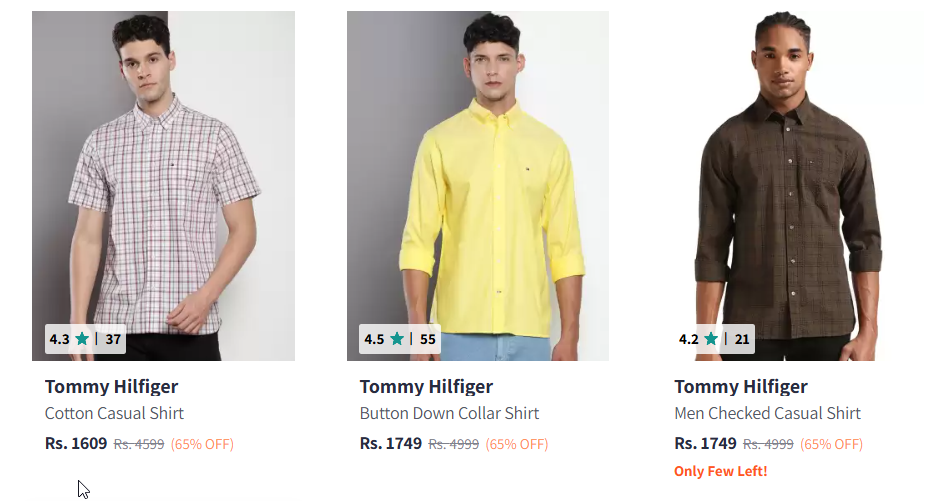This screenshot has width=937, height=501.
Task: Click the 55 reviews count badge
Action: (x=428, y=339)
